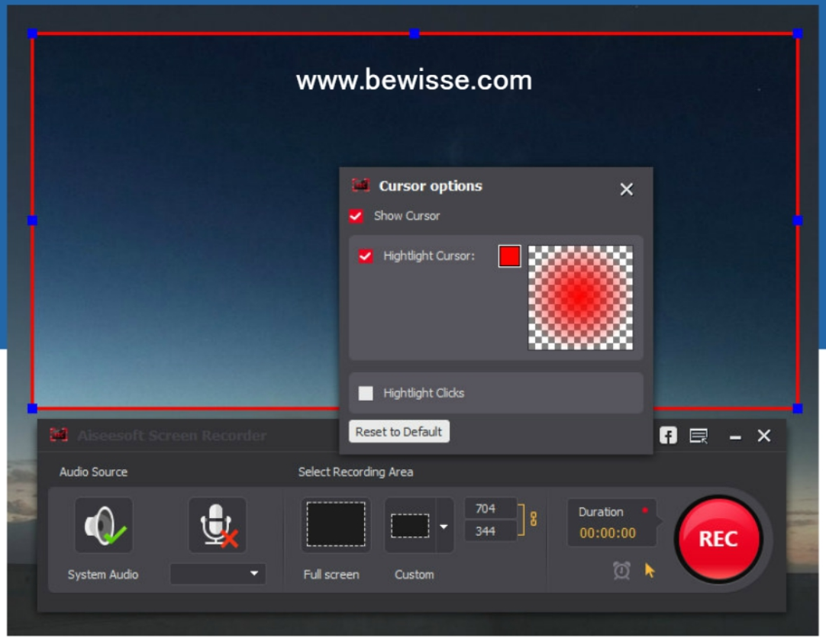Close the Cursor options dialog
Viewport: 826px width, 644px height.
(x=626, y=189)
